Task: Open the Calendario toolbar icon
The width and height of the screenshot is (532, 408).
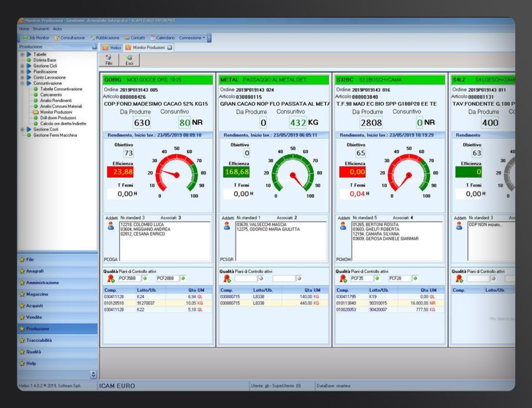Action: [x=152, y=37]
